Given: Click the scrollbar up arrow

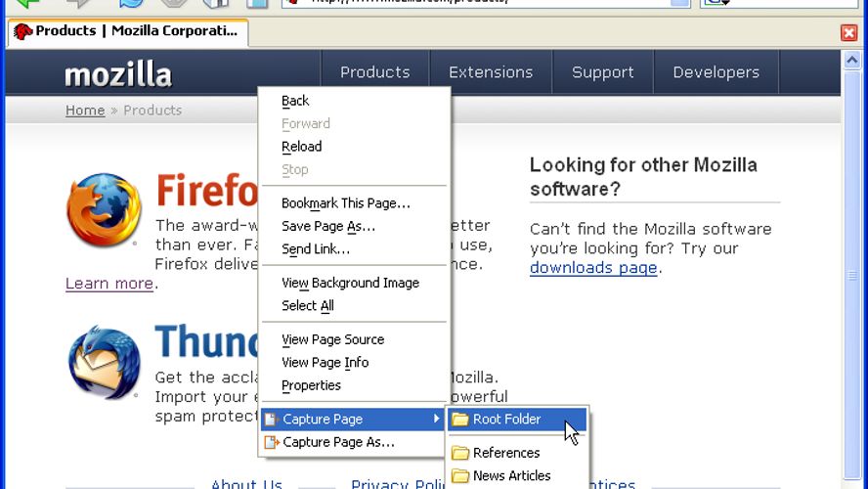Looking at the screenshot, I should pyautogui.click(x=852, y=60).
